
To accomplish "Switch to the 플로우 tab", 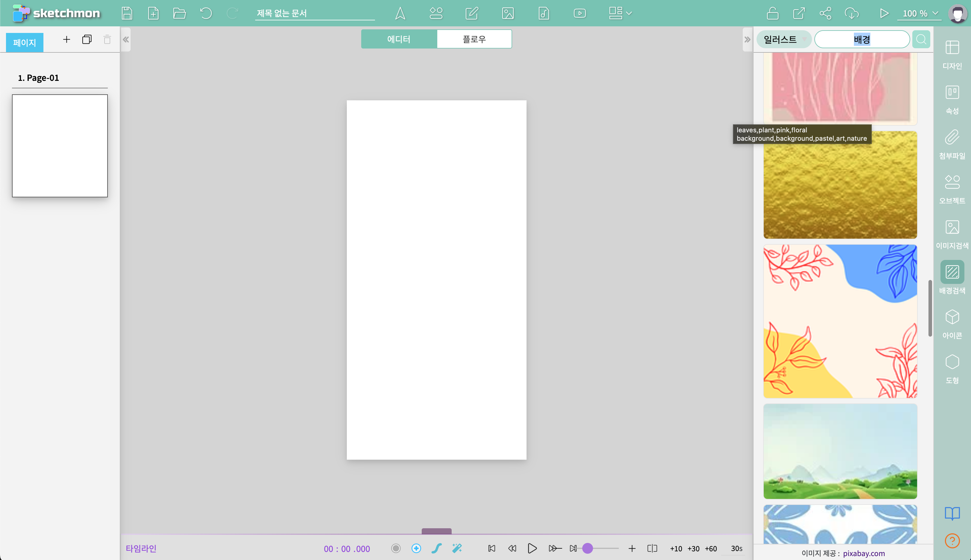I will [x=474, y=39].
